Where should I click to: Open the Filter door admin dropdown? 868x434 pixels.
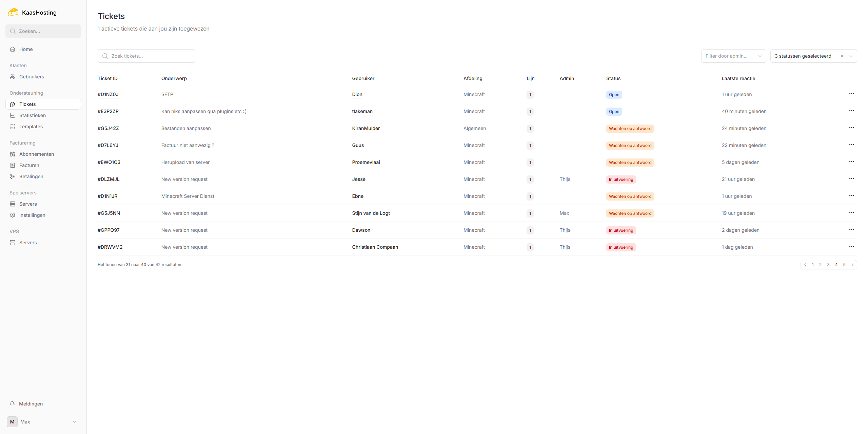[733, 56]
